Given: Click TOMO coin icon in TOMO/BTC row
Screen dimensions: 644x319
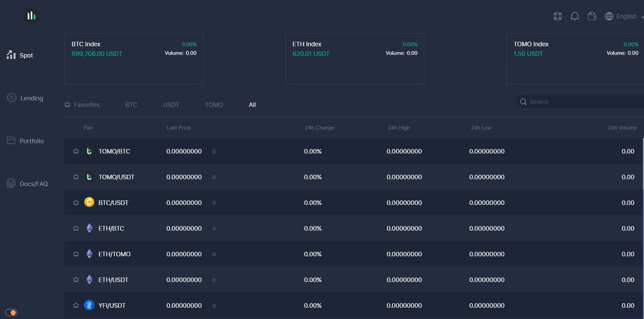Looking at the screenshot, I should point(89,151).
